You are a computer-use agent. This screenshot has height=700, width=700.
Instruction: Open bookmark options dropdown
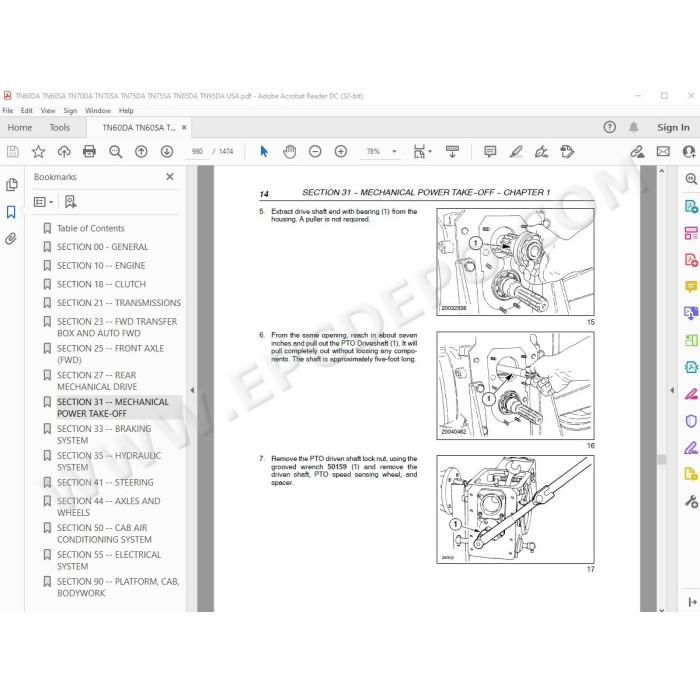click(x=43, y=202)
